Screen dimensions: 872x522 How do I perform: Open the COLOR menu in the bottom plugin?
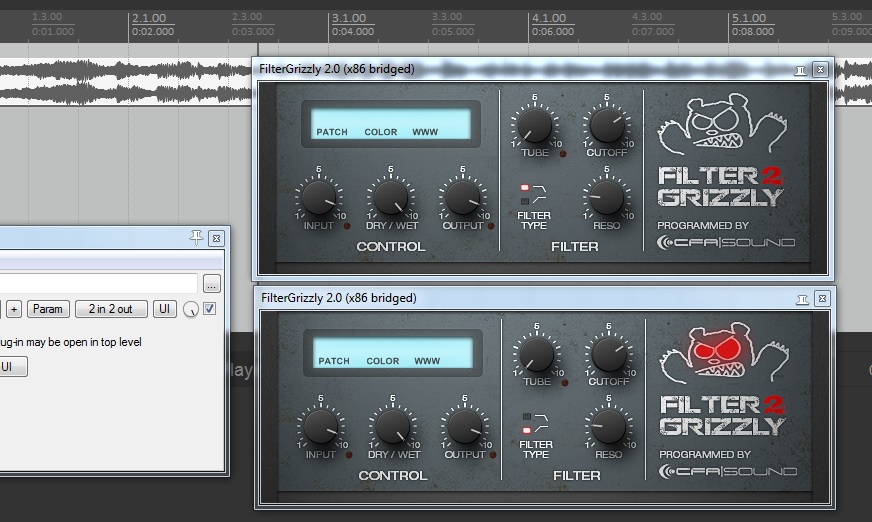point(383,361)
